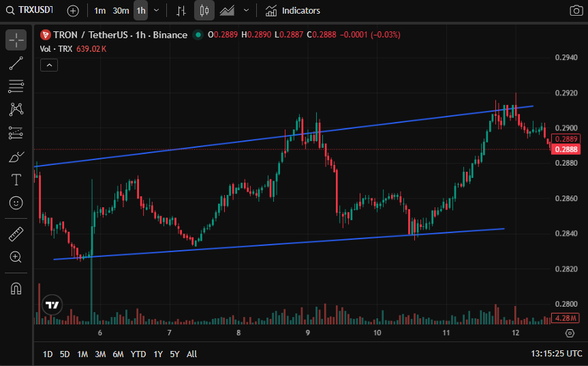Click the 0.2940 price scale value

pos(566,57)
